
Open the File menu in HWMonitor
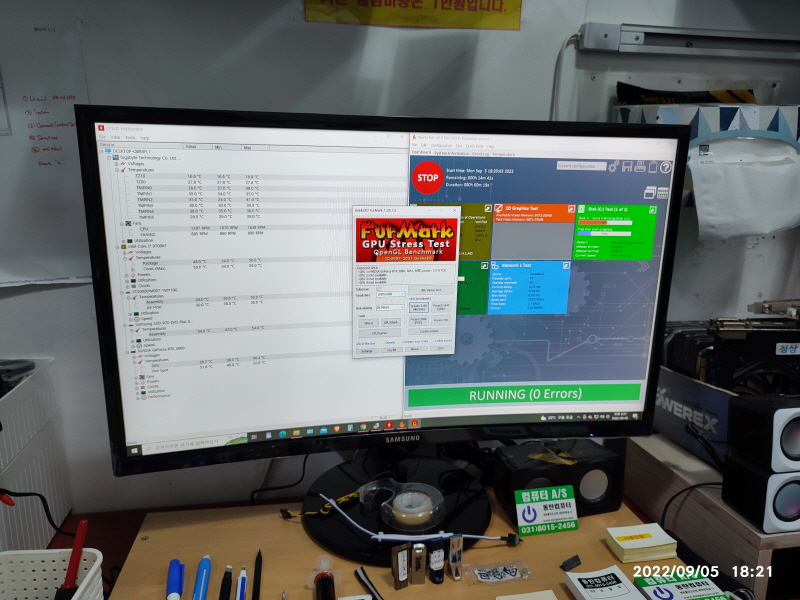(x=102, y=137)
